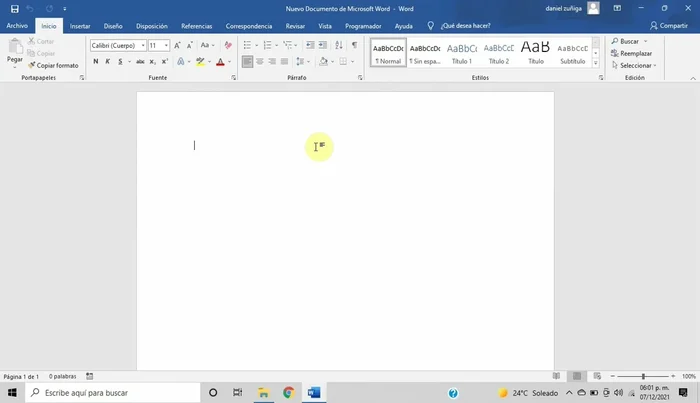Click the text effects glowing A icon
700x403 pixels.
[180, 62]
